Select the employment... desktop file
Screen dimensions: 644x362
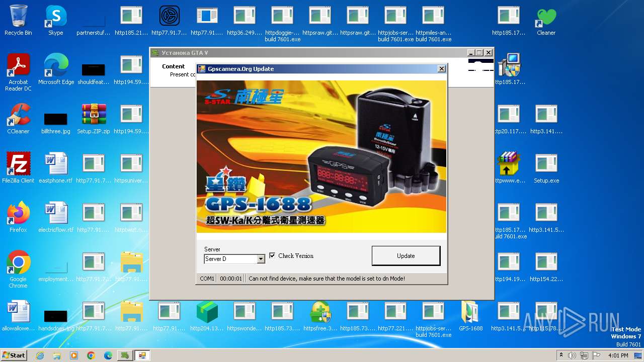(x=56, y=271)
